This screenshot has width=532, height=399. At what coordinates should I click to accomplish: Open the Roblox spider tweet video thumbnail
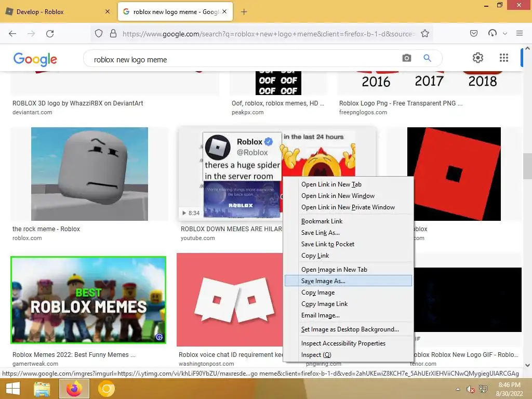pos(242,175)
